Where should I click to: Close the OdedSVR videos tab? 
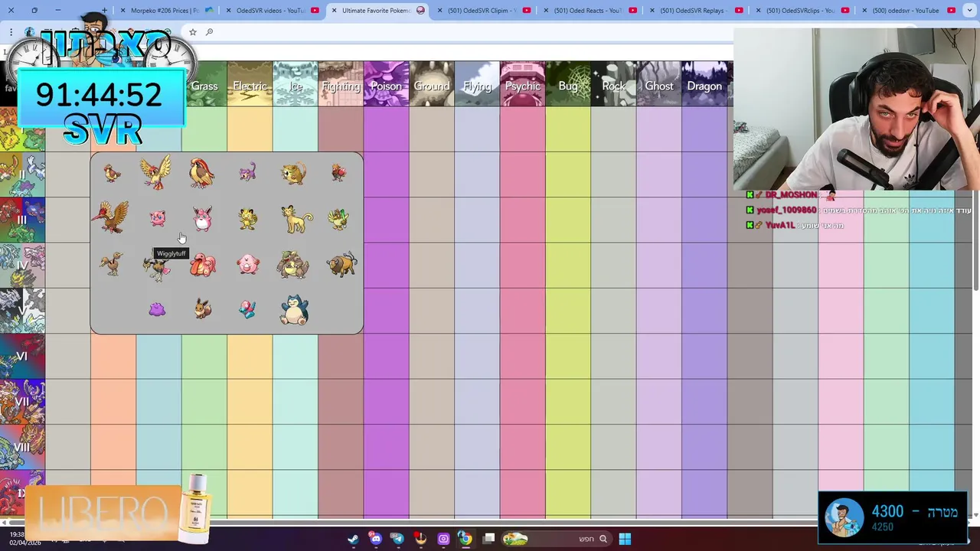coord(228,11)
